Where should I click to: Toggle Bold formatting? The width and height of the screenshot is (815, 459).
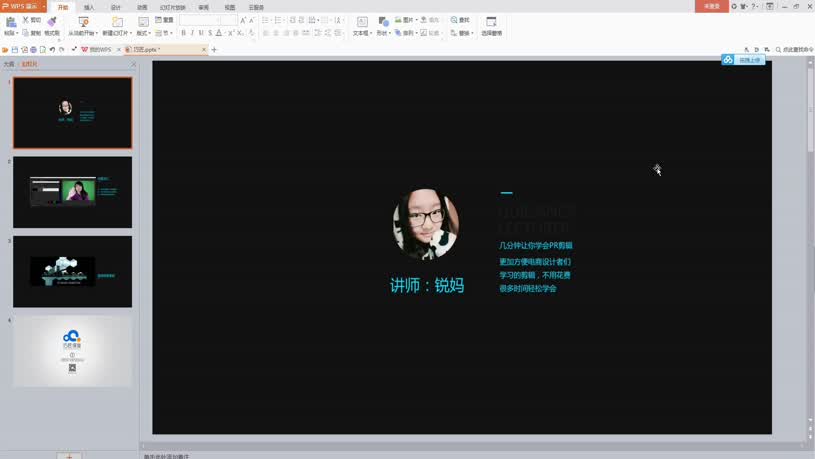click(183, 33)
